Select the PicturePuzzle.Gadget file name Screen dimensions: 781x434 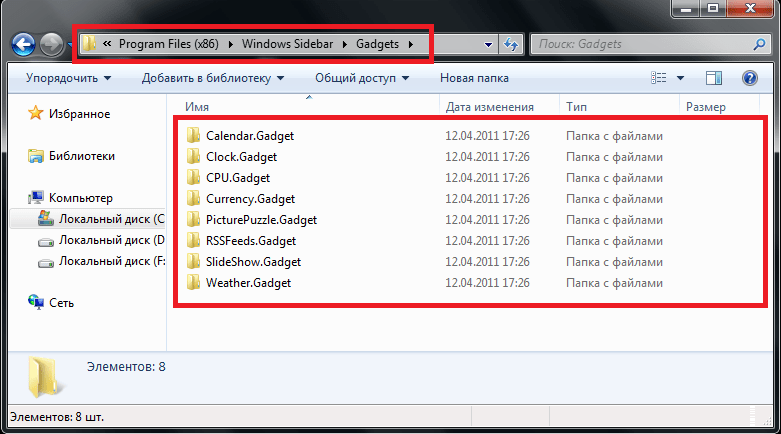coord(261,219)
